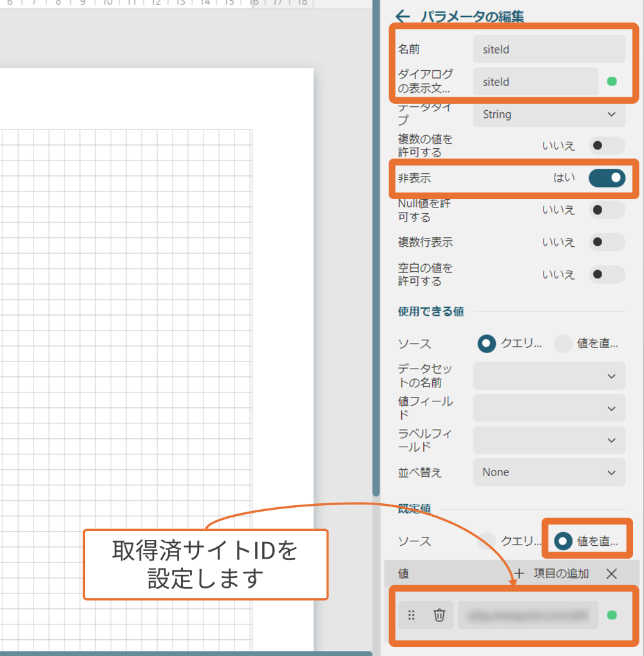Enable Null値を許可する
The height and width of the screenshot is (656, 644).
[606, 209]
